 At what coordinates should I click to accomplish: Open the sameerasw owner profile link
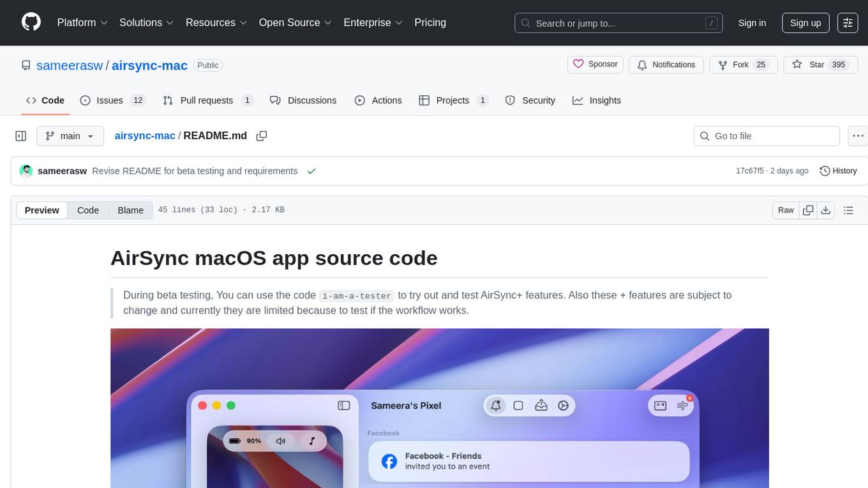[x=70, y=65]
